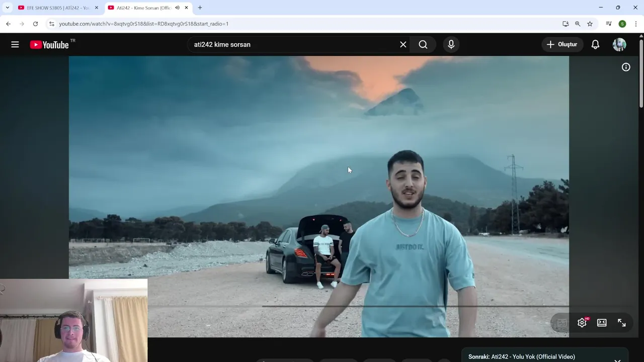Run search with the magnifier button
The image size is (644, 362).
pos(423,45)
